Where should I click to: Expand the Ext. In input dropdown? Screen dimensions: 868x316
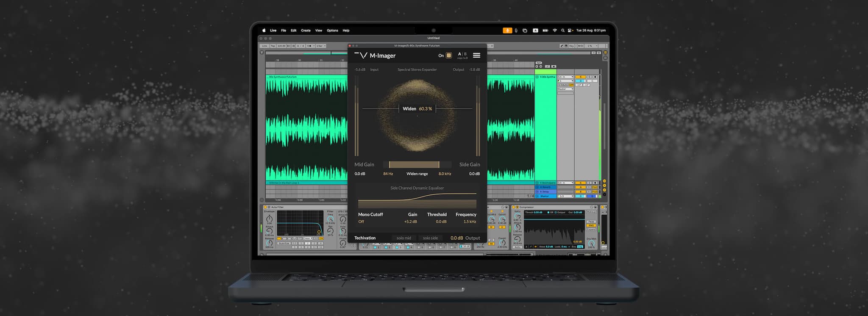coord(565,77)
